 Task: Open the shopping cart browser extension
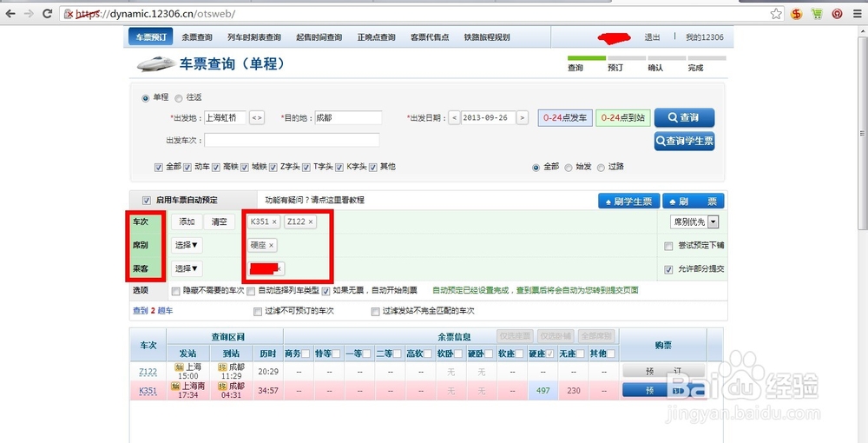pyautogui.click(x=817, y=14)
